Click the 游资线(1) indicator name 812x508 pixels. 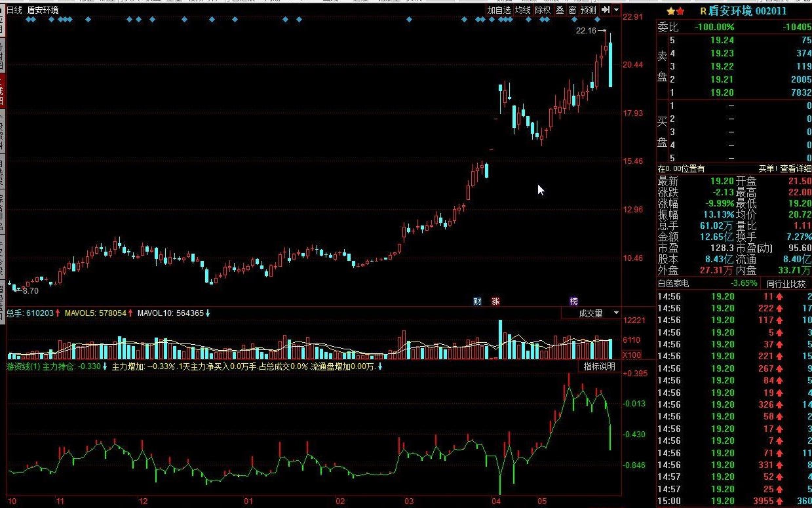(x=24, y=366)
